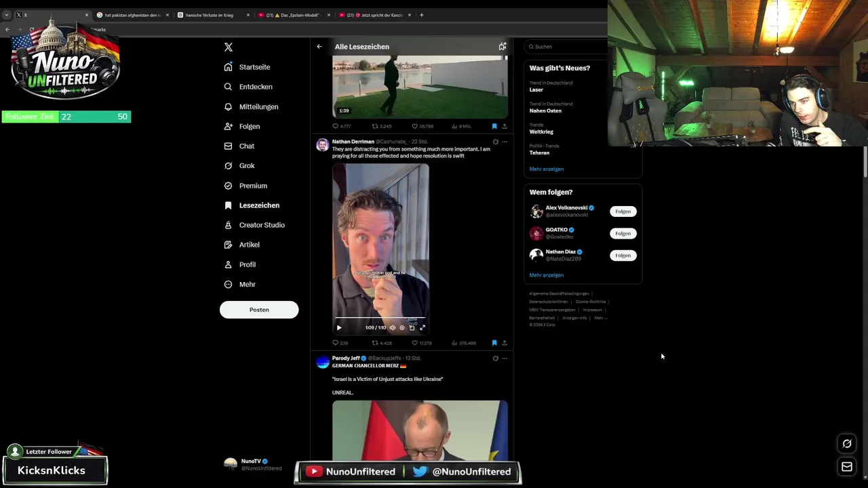Mute the Nathan Derriman video
The width and height of the screenshot is (868, 488).
pos(392,328)
